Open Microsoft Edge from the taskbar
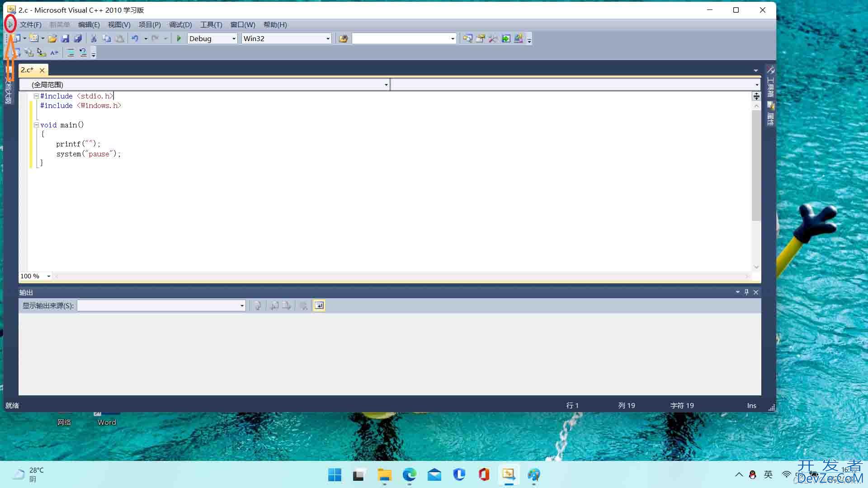 [x=409, y=474]
